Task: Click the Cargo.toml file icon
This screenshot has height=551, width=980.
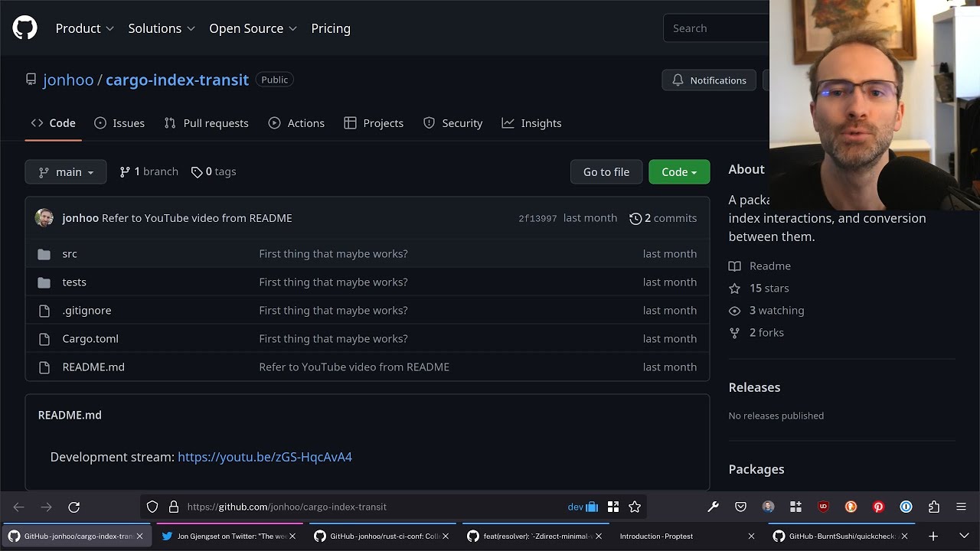Action: (x=44, y=339)
